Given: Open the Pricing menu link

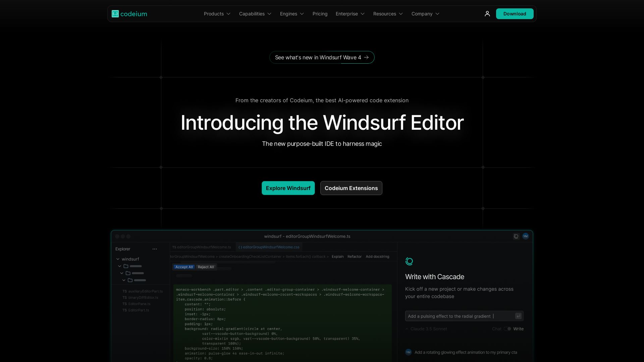Looking at the screenshot, I should coord(320,14).
